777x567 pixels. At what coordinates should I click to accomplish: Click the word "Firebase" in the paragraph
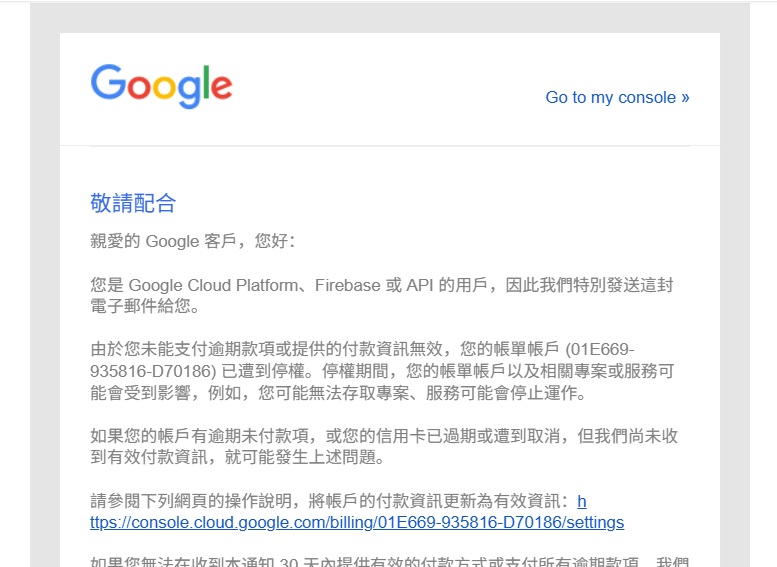[x=348, y=285]
